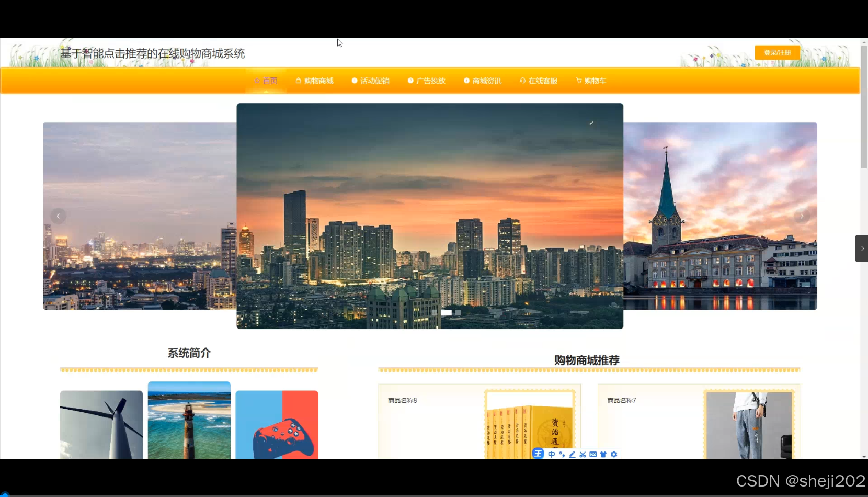Toggle the IME punctuation mode
This screenshot has height=497, width=868.
tap(562, 454)
